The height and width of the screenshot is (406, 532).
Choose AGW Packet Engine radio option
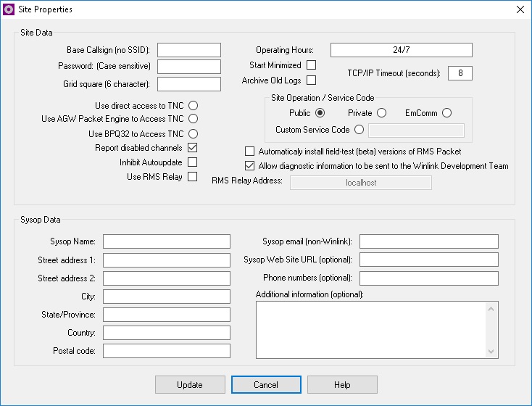point(194,119)
